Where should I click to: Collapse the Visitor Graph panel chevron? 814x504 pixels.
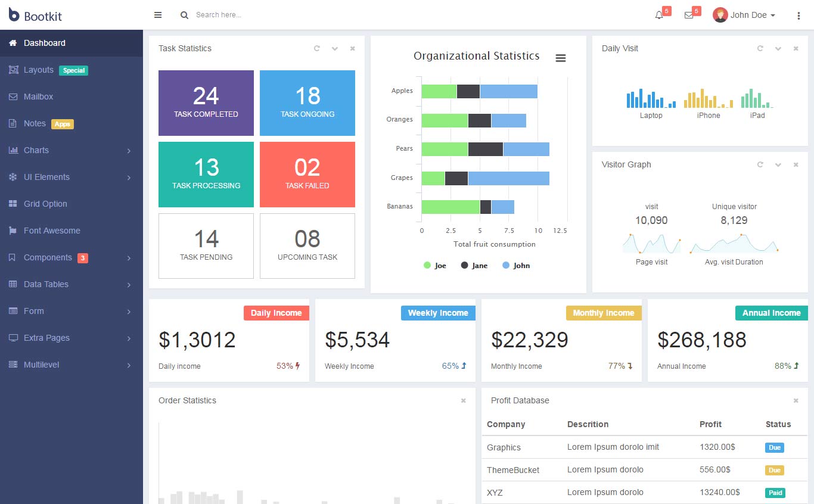tap(778, 165)
